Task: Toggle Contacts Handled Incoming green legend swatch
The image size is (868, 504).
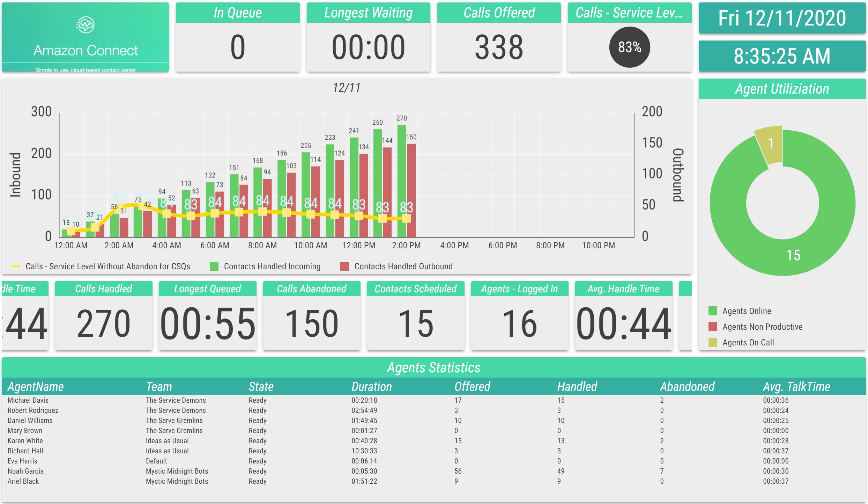Action: (x=214, y=266)
